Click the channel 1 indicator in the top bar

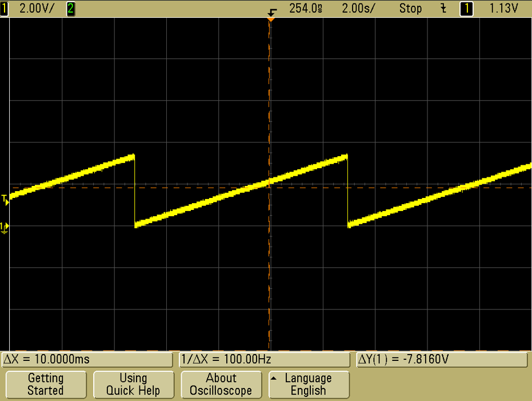[5, 9]
